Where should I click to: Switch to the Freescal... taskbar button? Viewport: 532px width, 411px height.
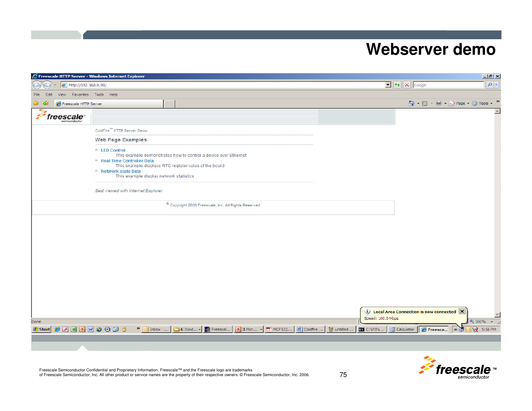(x=218, y=329)
